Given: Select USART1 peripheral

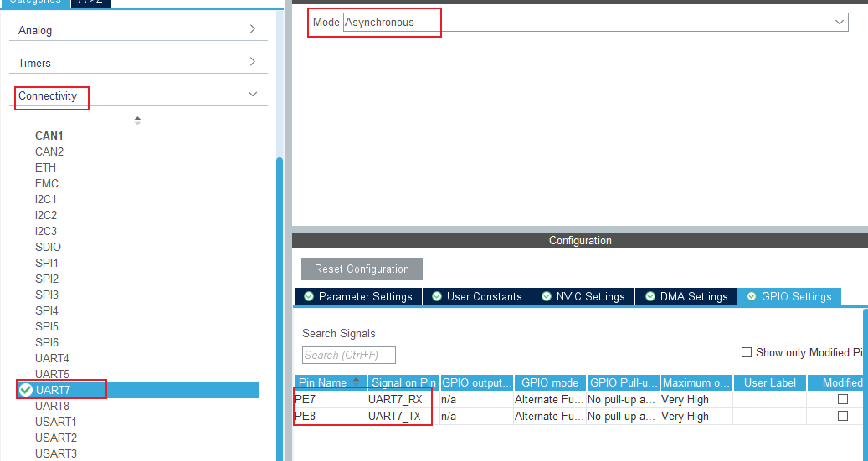Looking at the screenshot, I should pos(56,422).
